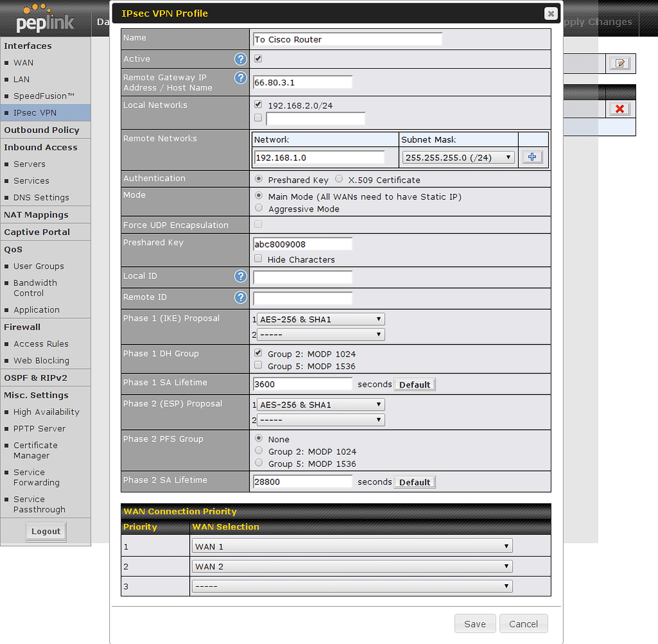
Task: Click the Remote Gateway IP help icon
Action: (240, 77)
